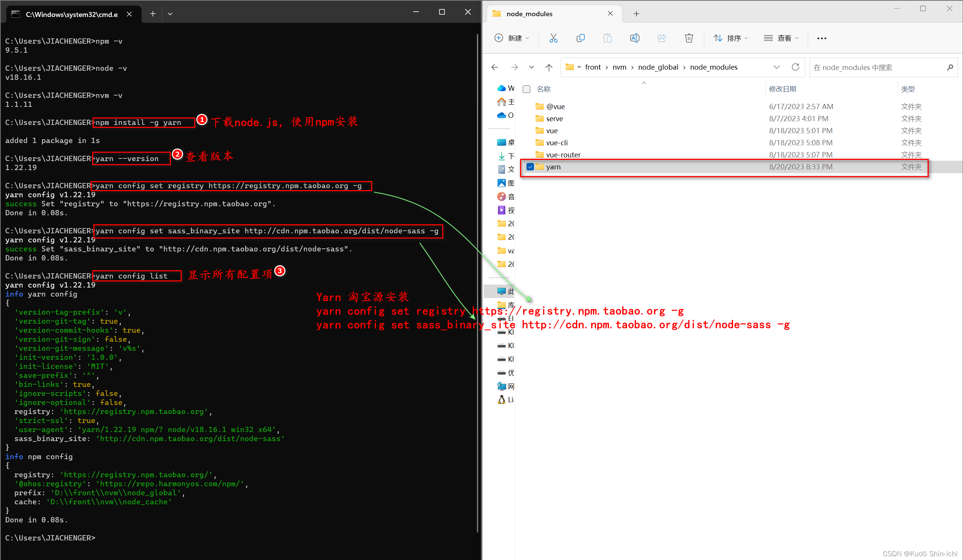Open Network in the Explorer sidebar
The width and height of the screenshot is (963, 560).
505,387
